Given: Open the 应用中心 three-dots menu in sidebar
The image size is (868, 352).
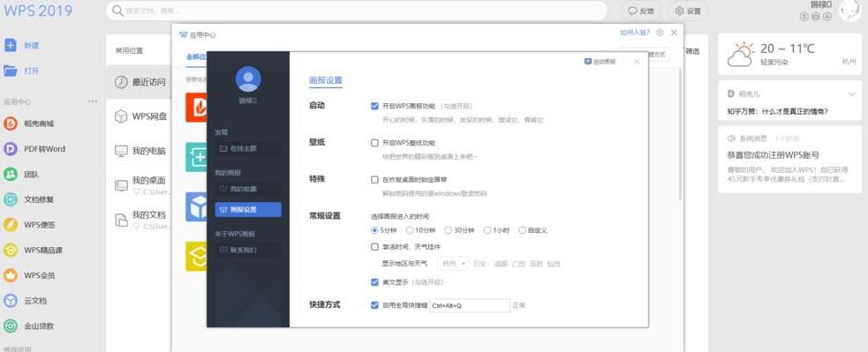Looking at the screenshot, I should 93,101.
